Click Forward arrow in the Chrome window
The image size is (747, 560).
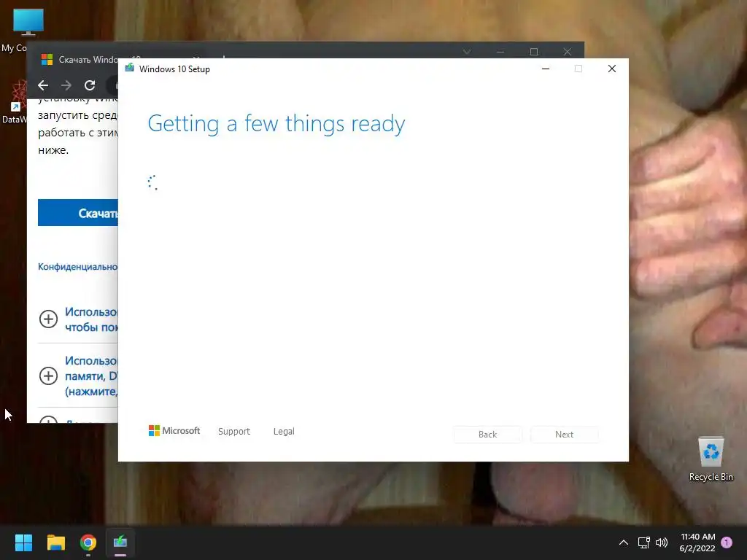point(66,85)
